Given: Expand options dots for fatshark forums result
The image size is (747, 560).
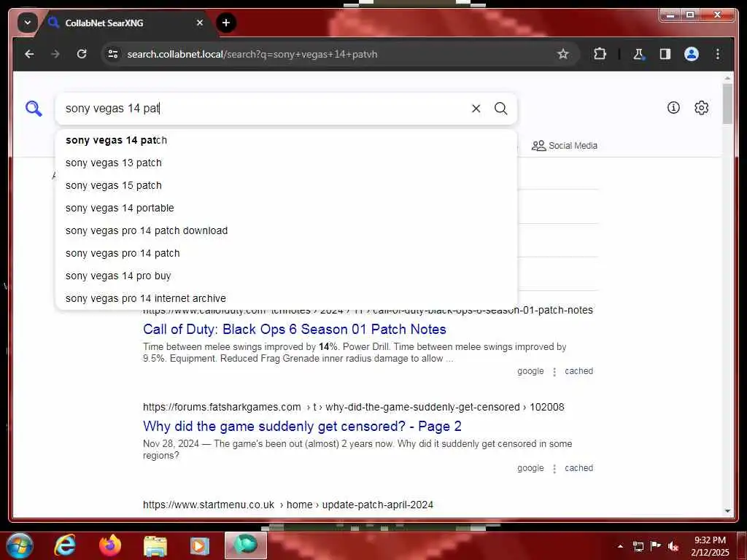Looking at the screenshot, I should 554,469.
